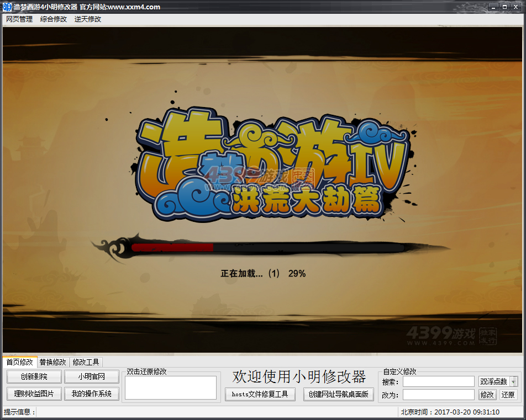This screenshot has height=420, width=526.
Task: Click the game loading progress bar
Action: point(267,248)
